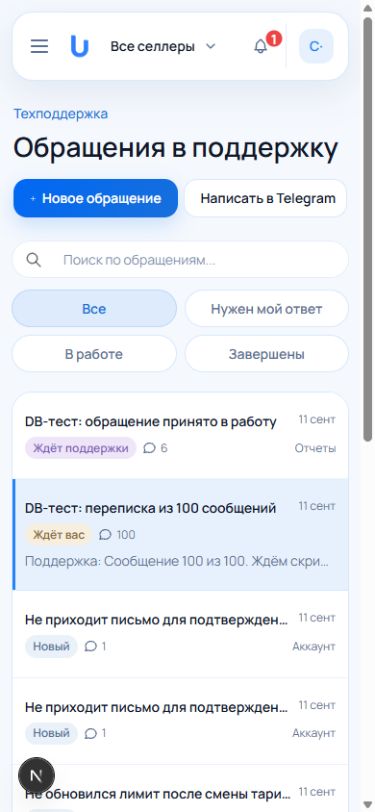The width and height of the screenshot is (375, 812).
Task: Click the 'Ждёт поддержки' status badge
Action: pyautogui.click(x=80, y=448)
